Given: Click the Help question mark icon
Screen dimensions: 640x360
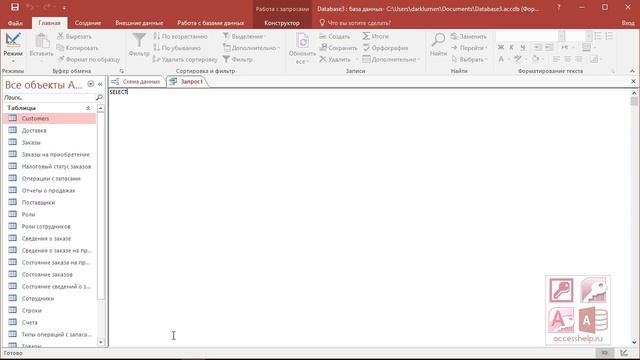Looking at the screenshot, I should point(558,7).
